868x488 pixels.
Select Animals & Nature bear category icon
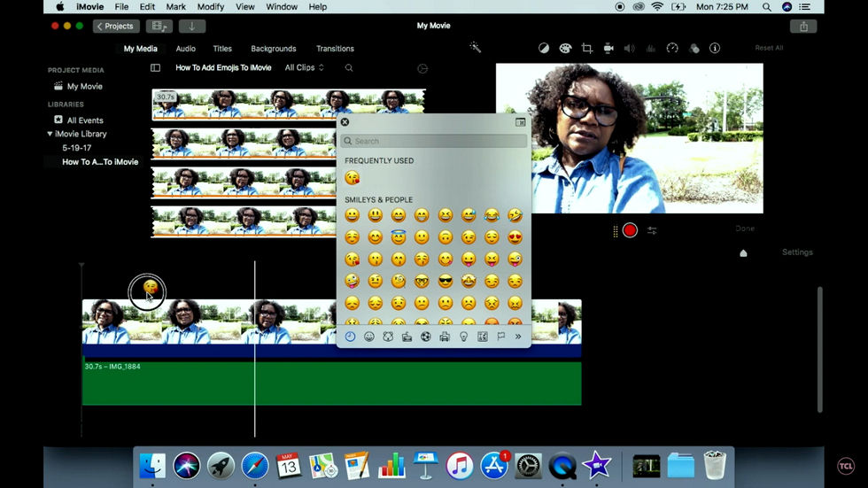(x=388, y=337)
